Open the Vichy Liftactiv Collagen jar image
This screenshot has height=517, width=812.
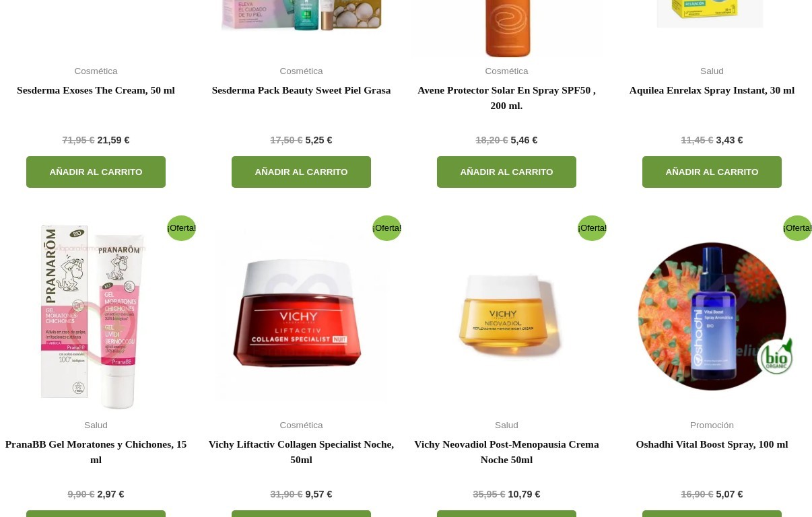point(301,316)
